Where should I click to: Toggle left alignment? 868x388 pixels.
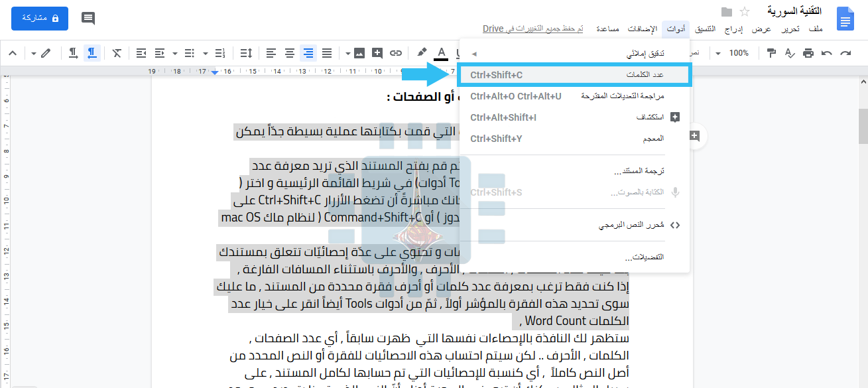[271, 53]
